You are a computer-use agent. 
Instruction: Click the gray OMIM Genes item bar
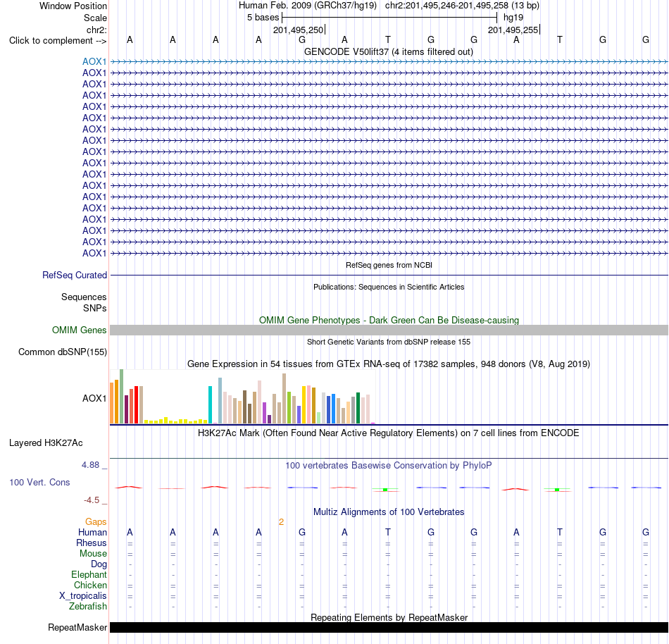389,330
